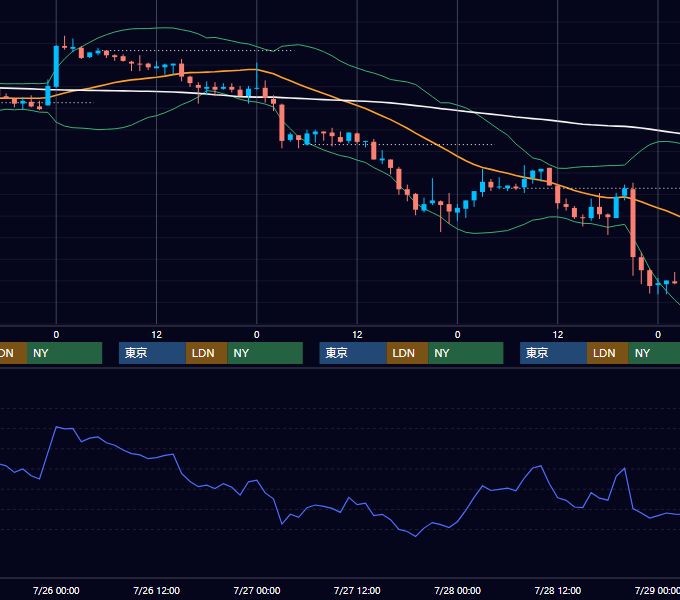Select the NY session block spanning 7/27 00:00
Screen dimensions: 680x600
[265, 353]
